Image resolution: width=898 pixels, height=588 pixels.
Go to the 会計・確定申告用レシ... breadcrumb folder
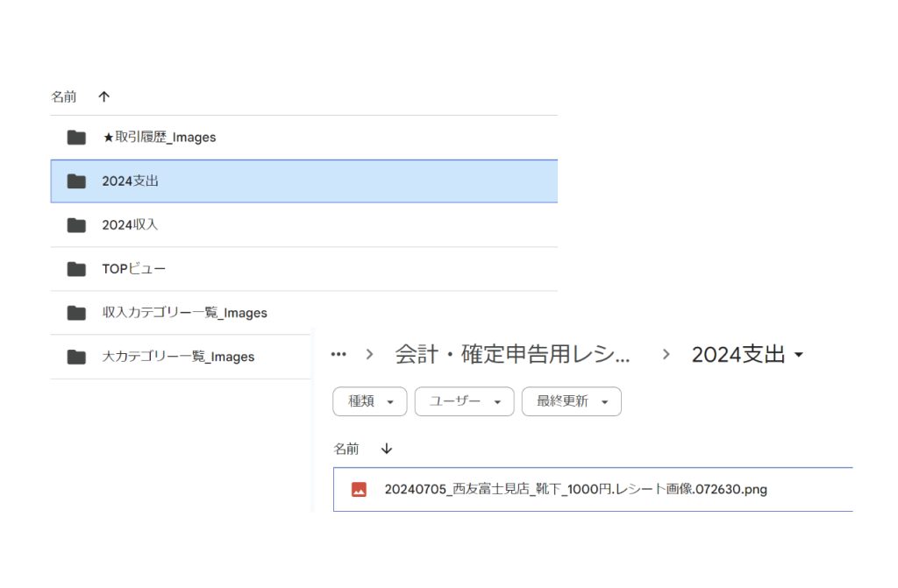coord(512,354)
